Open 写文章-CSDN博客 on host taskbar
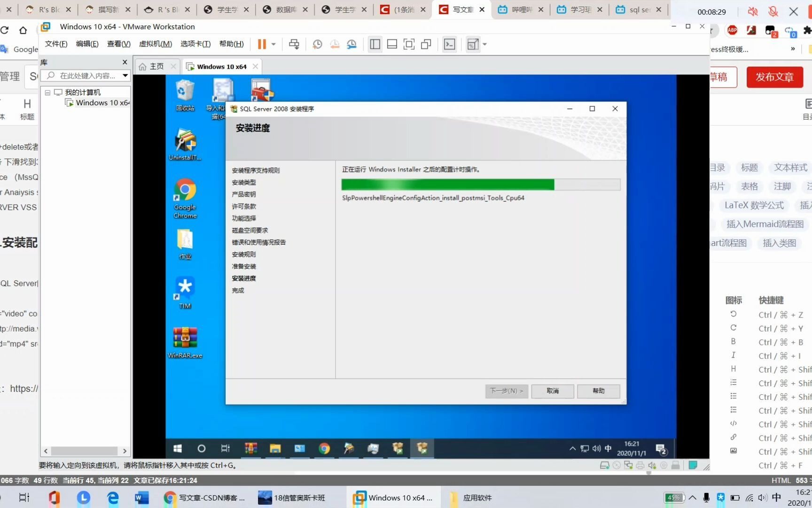Image resolution: width=812 pixels, height=508 pixels. pos(205,498)
